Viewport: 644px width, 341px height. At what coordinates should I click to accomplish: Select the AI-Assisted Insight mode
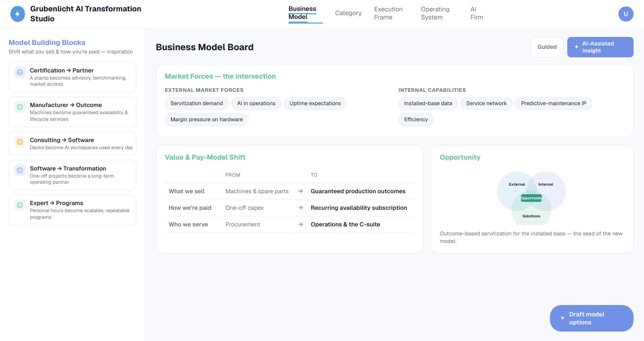click(600, 47)
